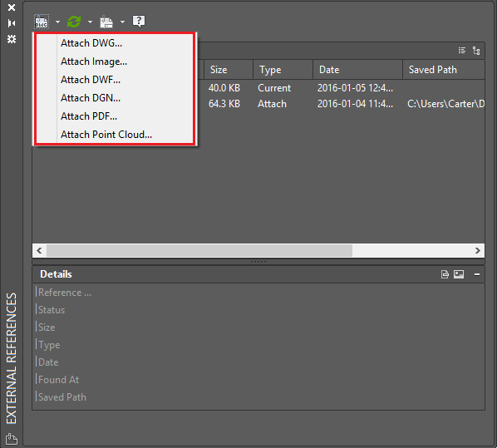Sort by the Date column header
The width and height of the screenshot is (497, 448).
tap(358, 70)
